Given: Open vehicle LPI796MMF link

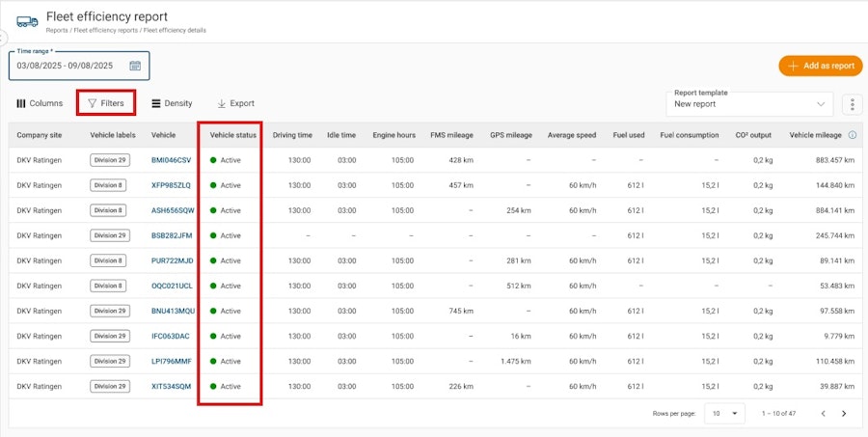Looking at the screenshot, I should click(172, 361).
